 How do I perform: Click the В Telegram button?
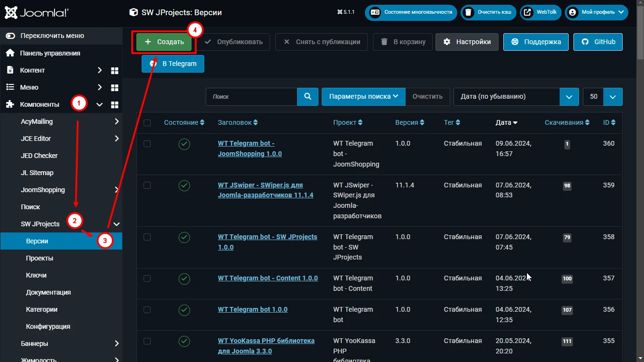pos(173,64)
